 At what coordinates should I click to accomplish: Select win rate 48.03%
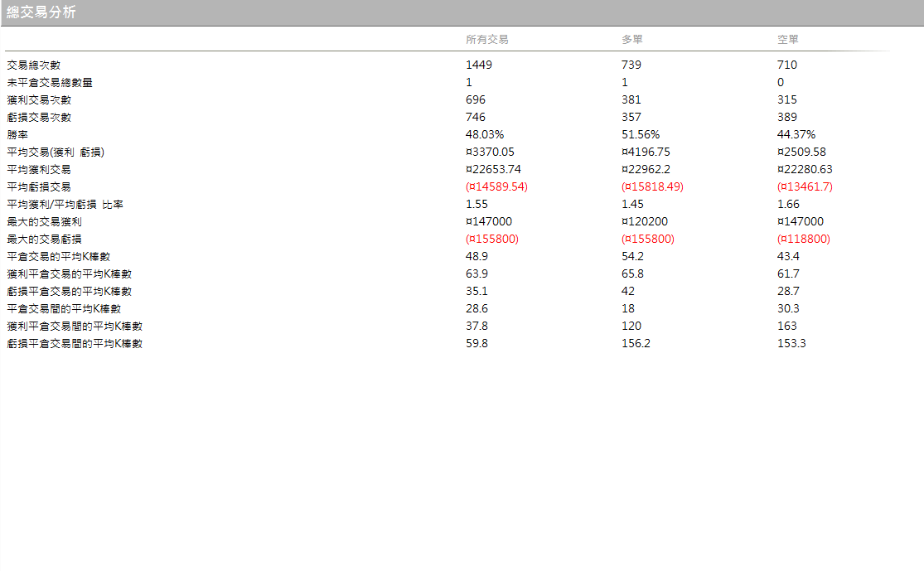click(x=485, y=134)
